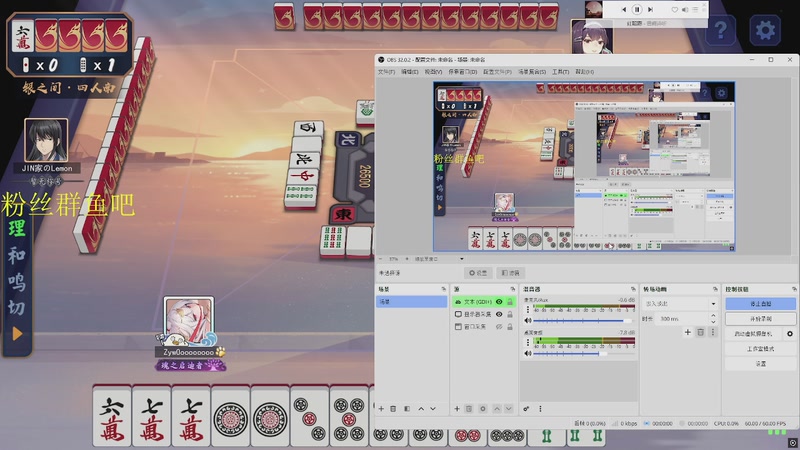Open desktop audio channel three-dot menu
The width and height of the screenshot is (800, 450).
tap(528, 342)
